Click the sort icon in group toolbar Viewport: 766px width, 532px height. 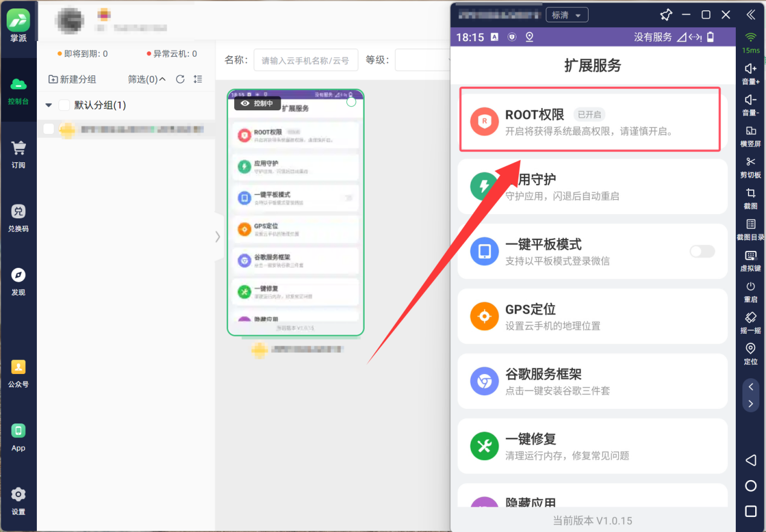198,79
